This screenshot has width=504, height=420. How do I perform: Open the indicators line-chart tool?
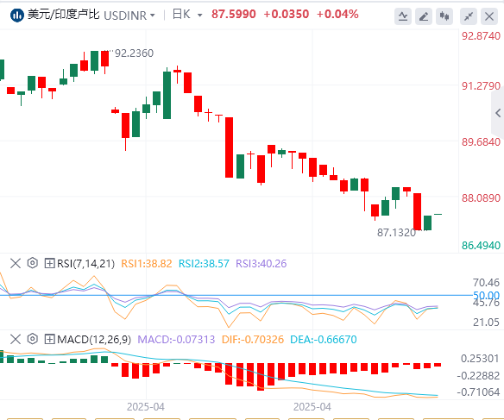coord(403,16)
